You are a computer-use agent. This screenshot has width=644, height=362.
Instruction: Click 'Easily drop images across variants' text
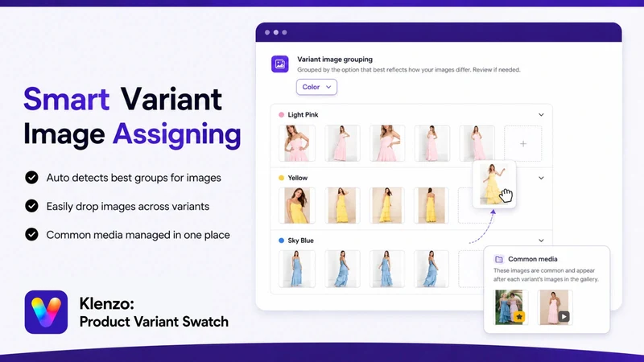(128, 206)
